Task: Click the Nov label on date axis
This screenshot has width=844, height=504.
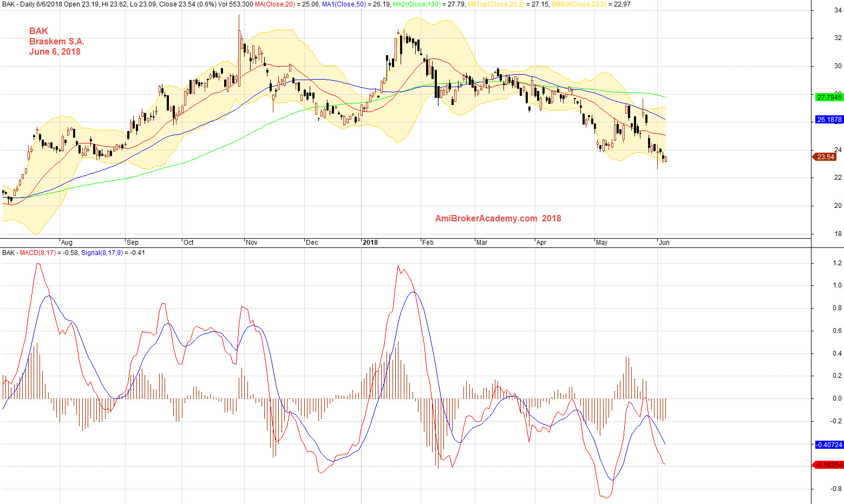Action: click(x=252, y=243)
